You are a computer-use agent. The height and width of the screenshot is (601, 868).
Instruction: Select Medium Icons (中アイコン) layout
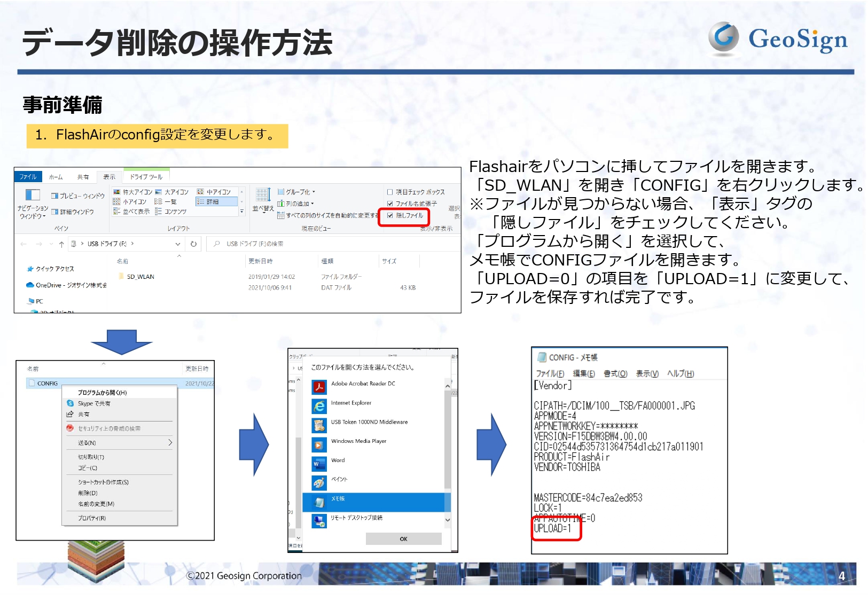[214, 192]
